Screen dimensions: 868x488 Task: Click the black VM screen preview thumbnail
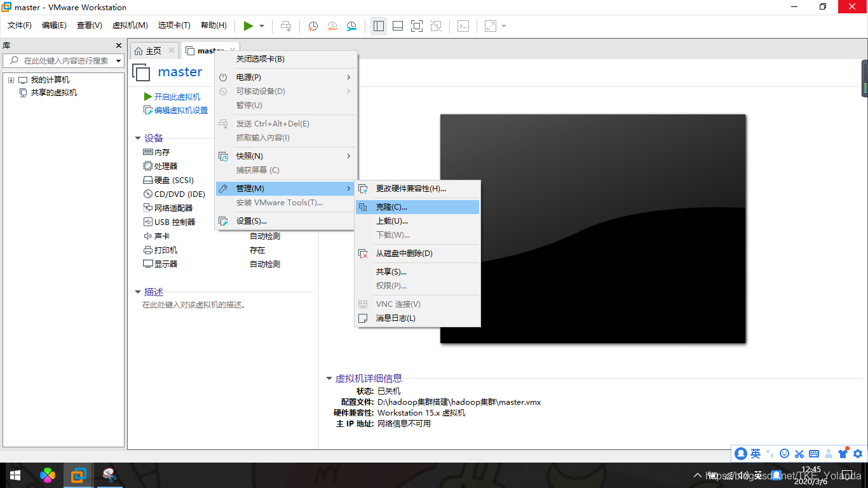click(593, 229)
